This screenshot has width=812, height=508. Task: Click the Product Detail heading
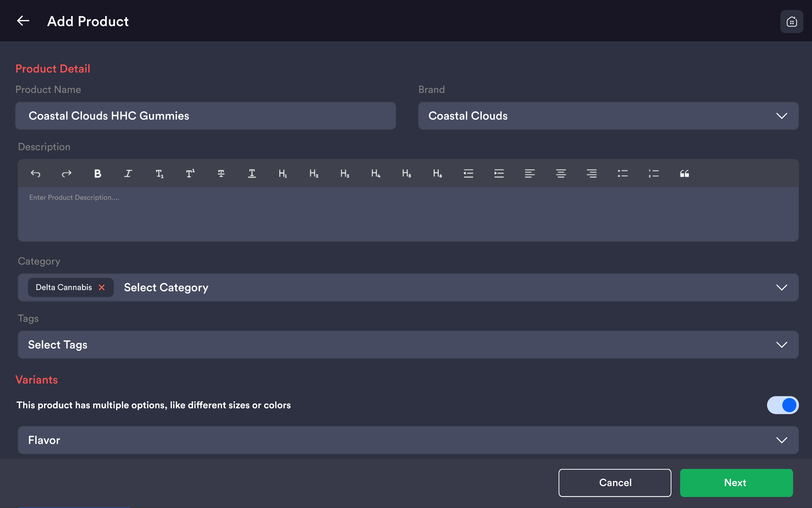(x=53, y=69)
